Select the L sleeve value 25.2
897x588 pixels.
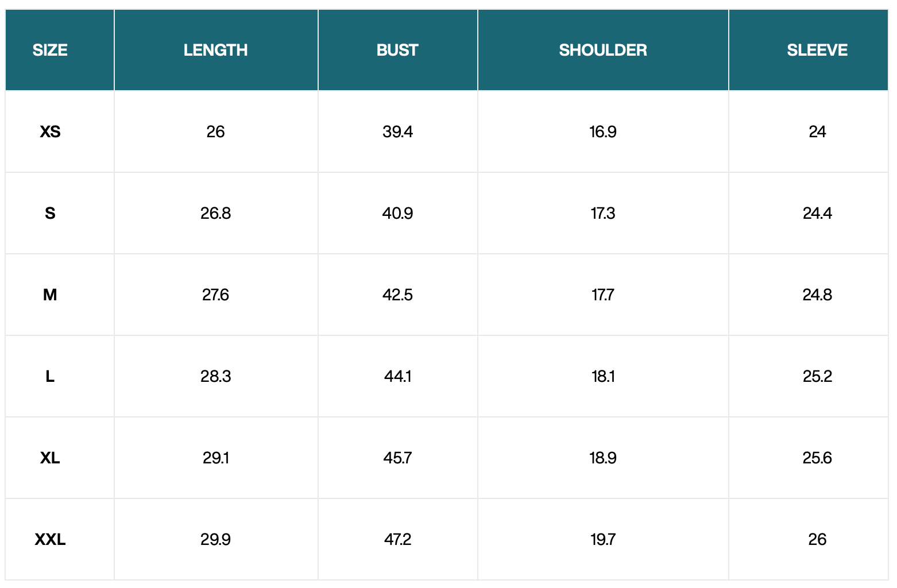[x=817, y=376]
